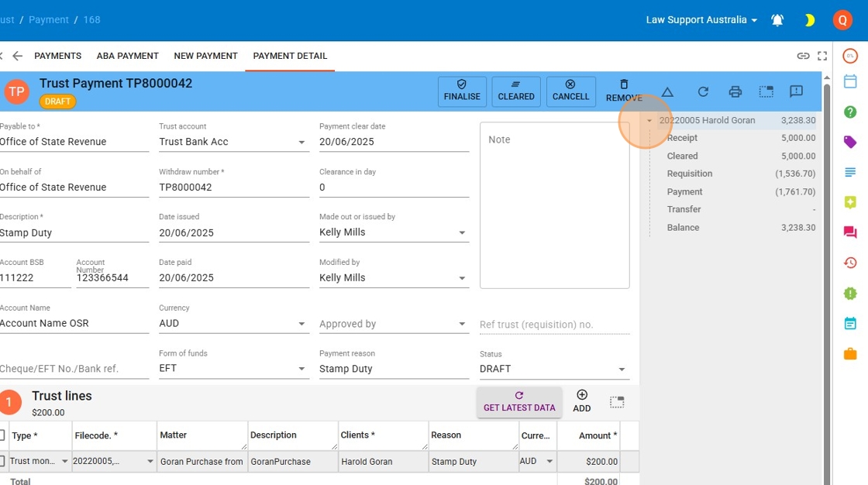Toggle the select-all checkbox in table header

2,435
